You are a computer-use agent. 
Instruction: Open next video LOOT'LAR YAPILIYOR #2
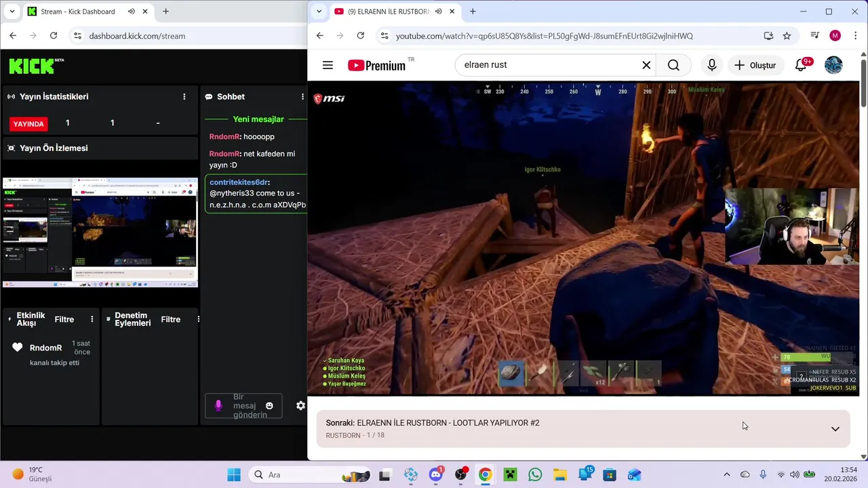coord(448,423)
